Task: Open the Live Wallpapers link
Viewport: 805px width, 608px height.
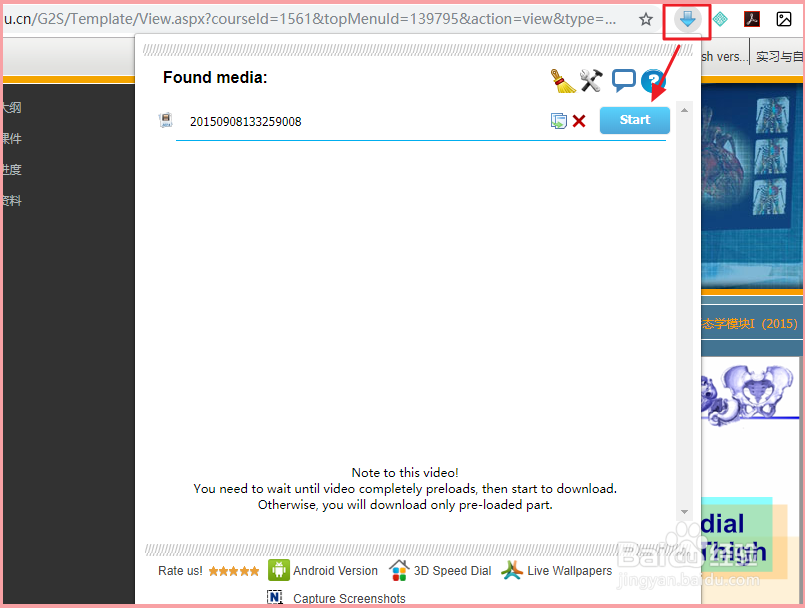Action: [569, 571]
